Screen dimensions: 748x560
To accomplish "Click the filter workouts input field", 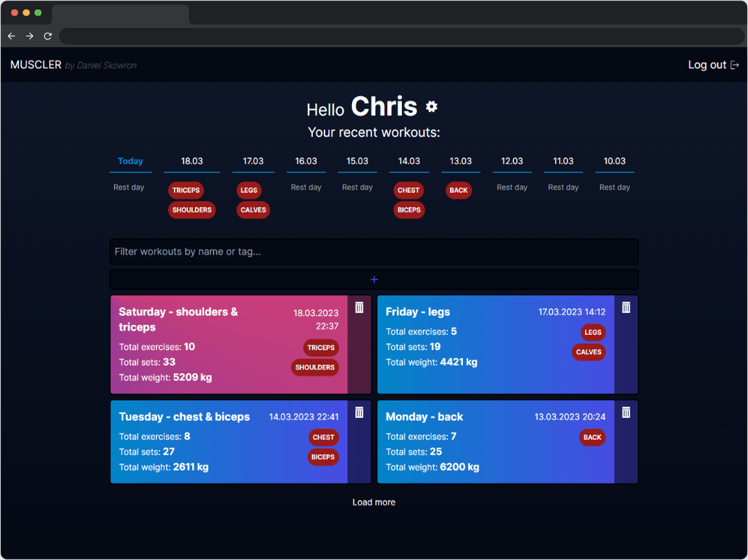I will [374, 251].
